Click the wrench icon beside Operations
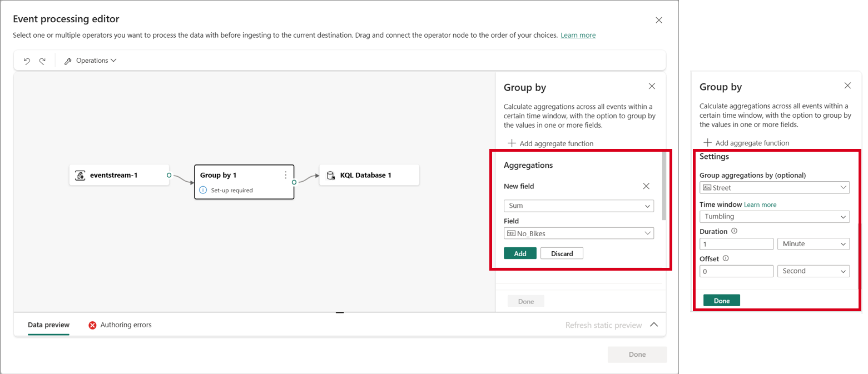This screenshot has width=868, height=374. pos(68,61)
